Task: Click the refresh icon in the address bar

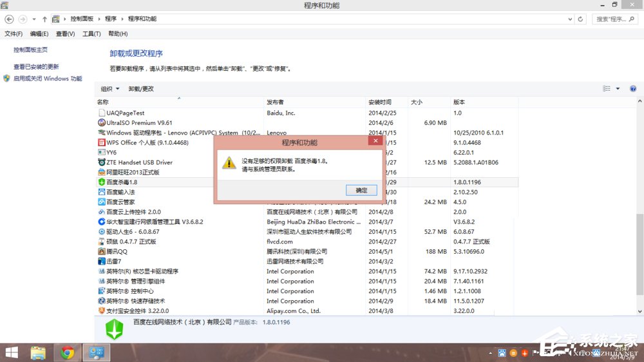Action: [x=580, y=19]
